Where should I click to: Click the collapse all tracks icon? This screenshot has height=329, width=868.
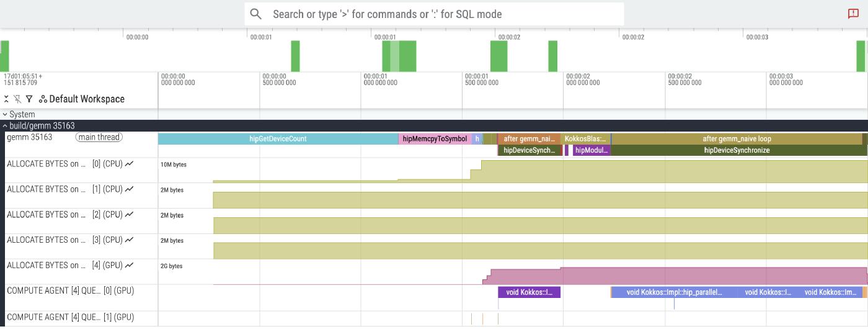click(x=6, y=99)
